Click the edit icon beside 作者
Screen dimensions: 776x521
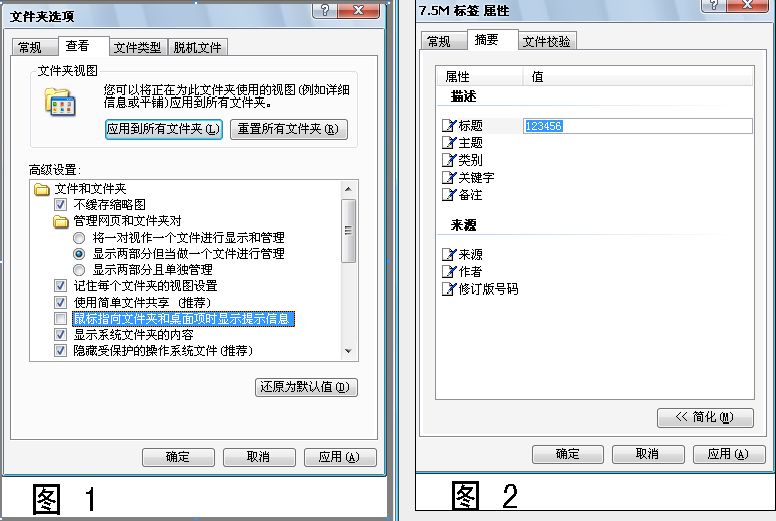pos(449,272)
